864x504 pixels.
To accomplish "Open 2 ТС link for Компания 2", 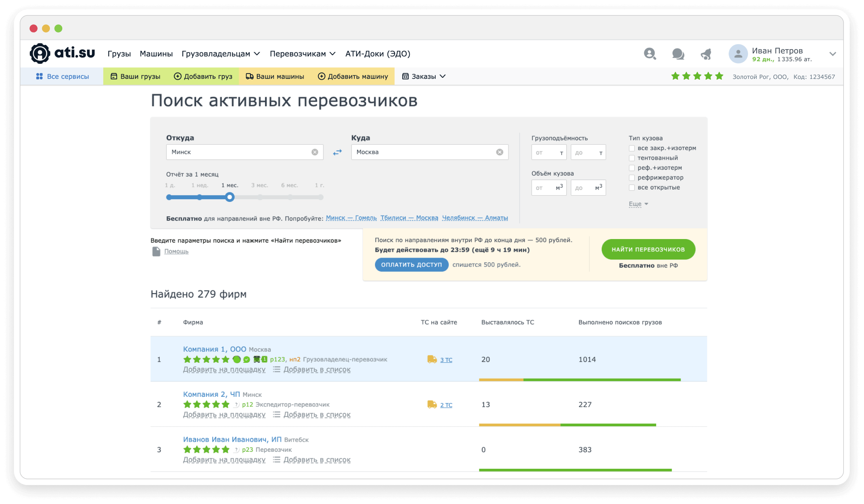I will click(446, 405).
